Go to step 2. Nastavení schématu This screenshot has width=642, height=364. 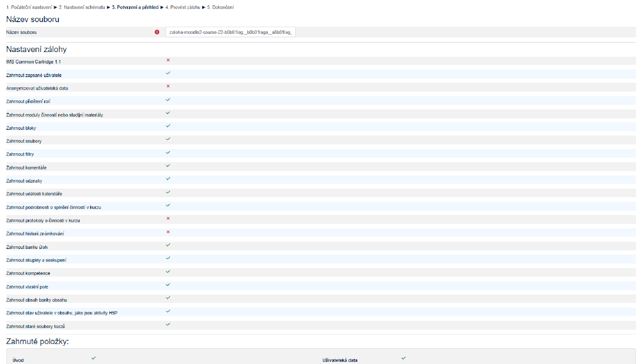click(82, 7)
